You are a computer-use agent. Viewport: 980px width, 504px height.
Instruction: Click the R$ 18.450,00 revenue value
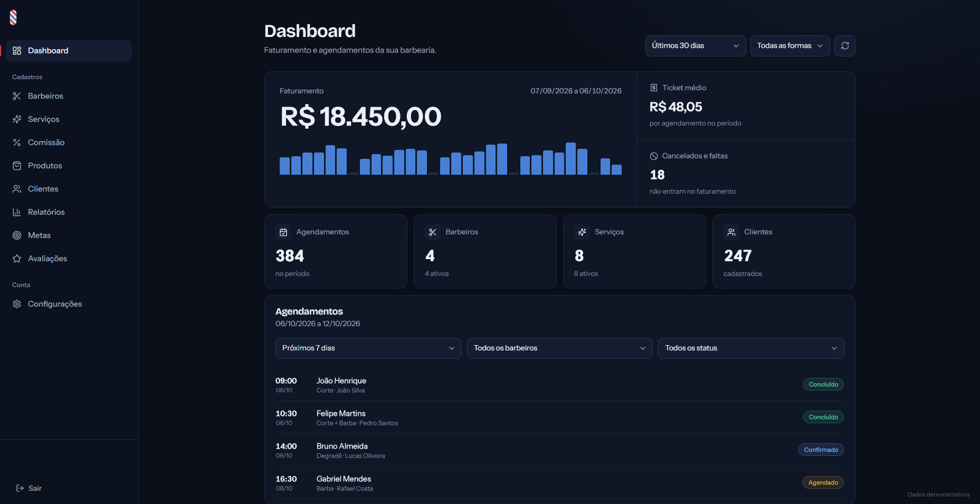click(x=361, y=117)
